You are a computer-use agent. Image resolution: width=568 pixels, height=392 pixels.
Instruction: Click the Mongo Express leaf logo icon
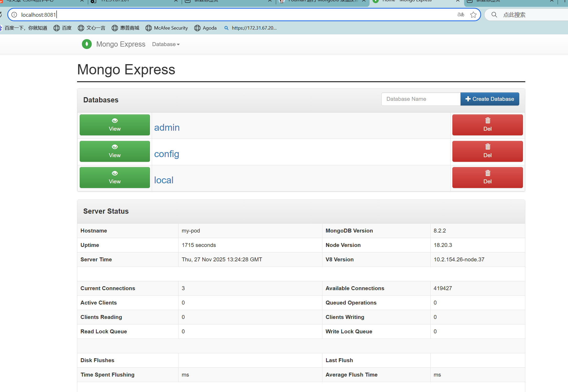(x=86, y=44)
